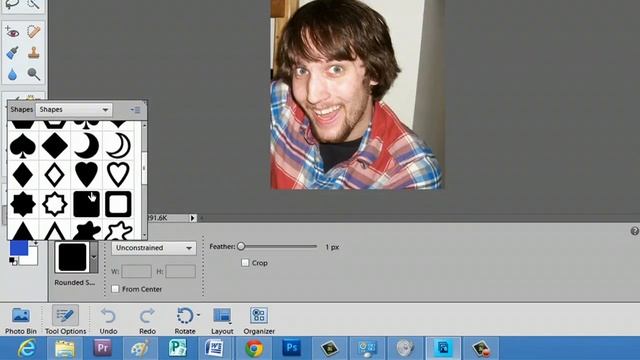
Task: Swap foreground and background colors
Action: 36,243
